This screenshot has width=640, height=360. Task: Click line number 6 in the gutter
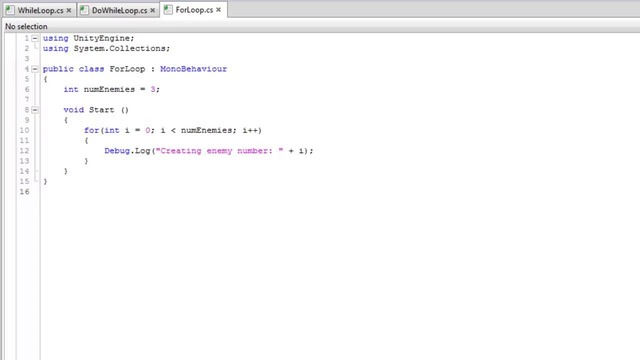pos(27,89)
